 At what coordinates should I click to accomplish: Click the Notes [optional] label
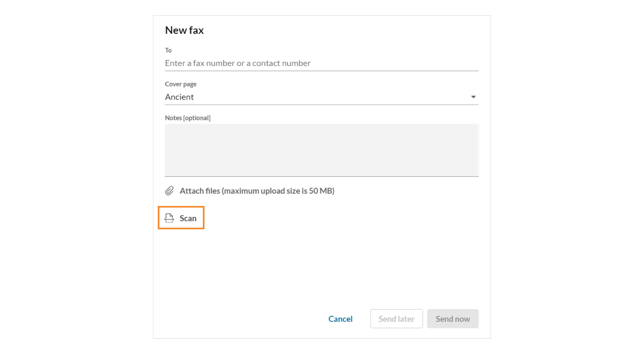(x=188, y=118)
